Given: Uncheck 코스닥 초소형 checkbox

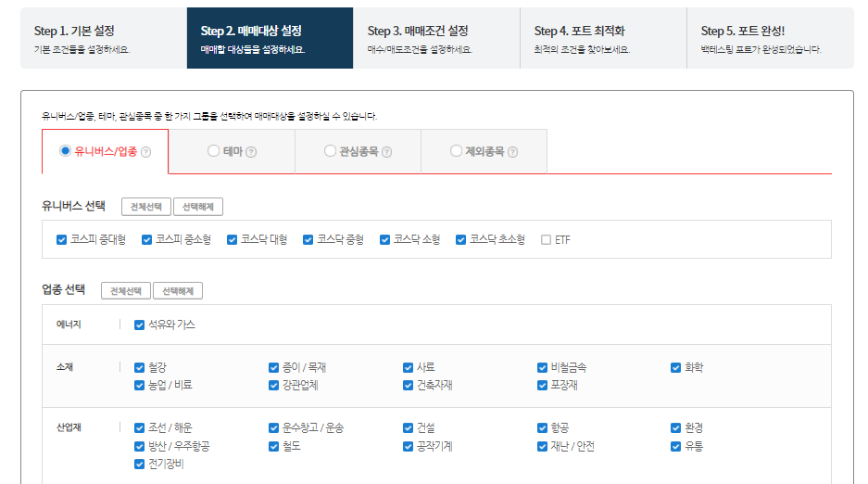Looking at the screenshot, I should pos(460,240).
